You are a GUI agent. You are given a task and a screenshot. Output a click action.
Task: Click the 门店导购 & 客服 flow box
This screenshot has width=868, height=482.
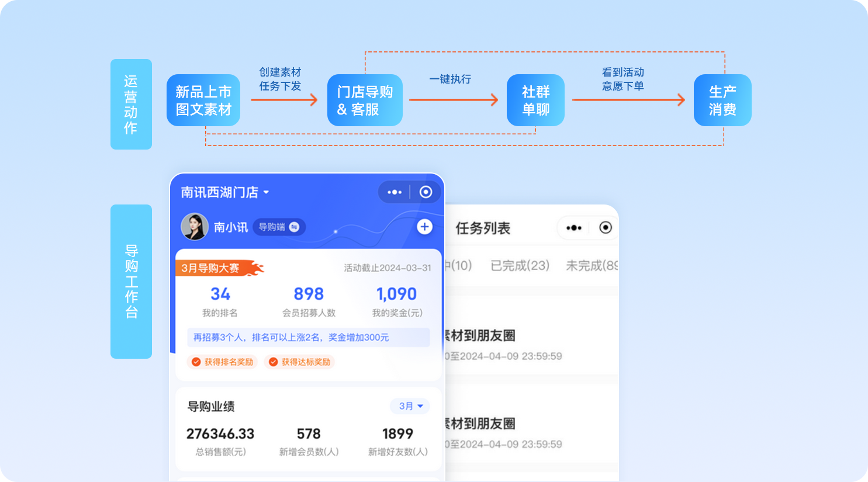pyautogui.click(x=365, y=100)
